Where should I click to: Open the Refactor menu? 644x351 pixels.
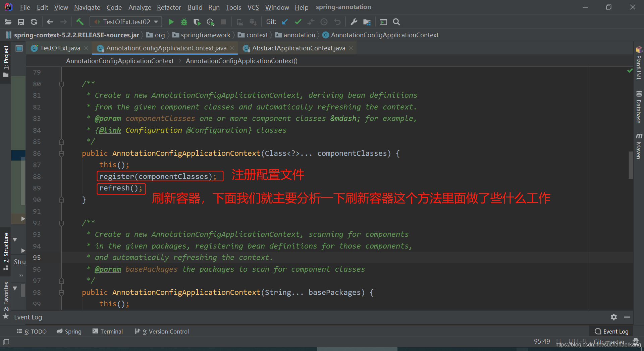[x=169, y=7]
